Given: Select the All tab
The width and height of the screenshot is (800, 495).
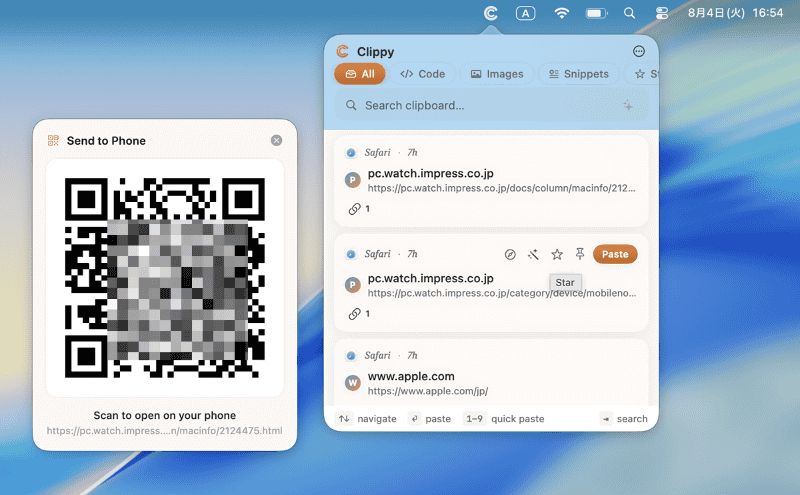Looking at the screenshot, I should 360,74.
